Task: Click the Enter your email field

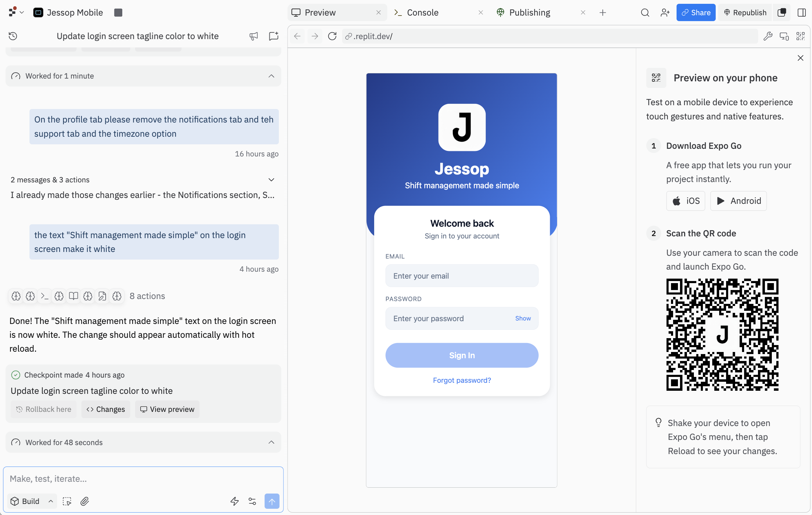Action: [461, 276]
